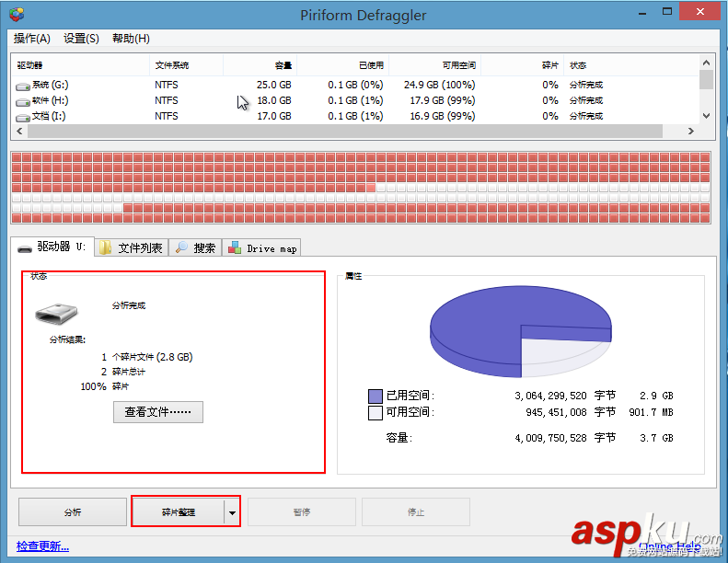Click the 17.0 GB capacity cell
728x563 pixels.
coord(274,117)
